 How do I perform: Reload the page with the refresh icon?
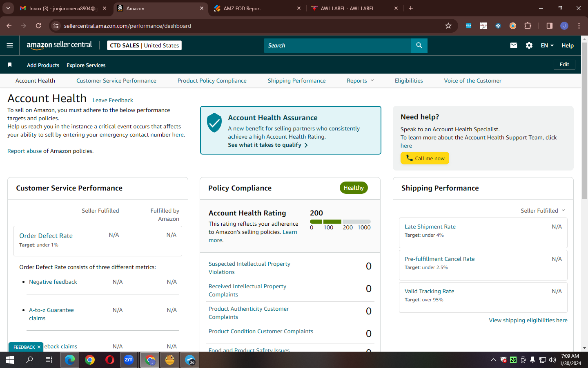(x=38, y=26)
